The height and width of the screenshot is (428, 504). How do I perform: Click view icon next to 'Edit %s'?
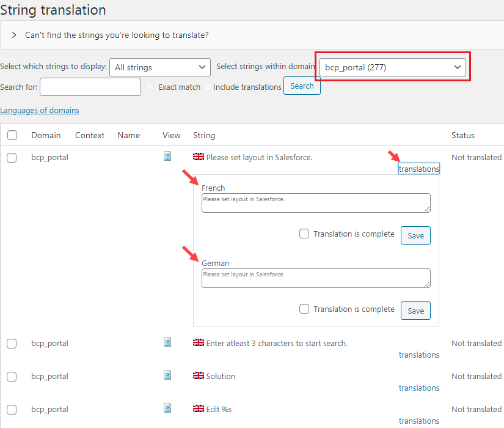pos(167,408)
